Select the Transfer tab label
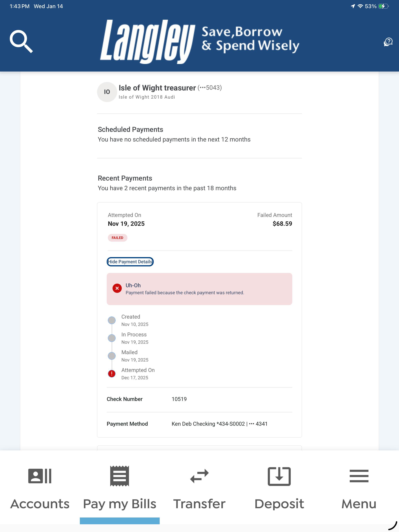Screen dimensions: 399x532 pos(199,504)
